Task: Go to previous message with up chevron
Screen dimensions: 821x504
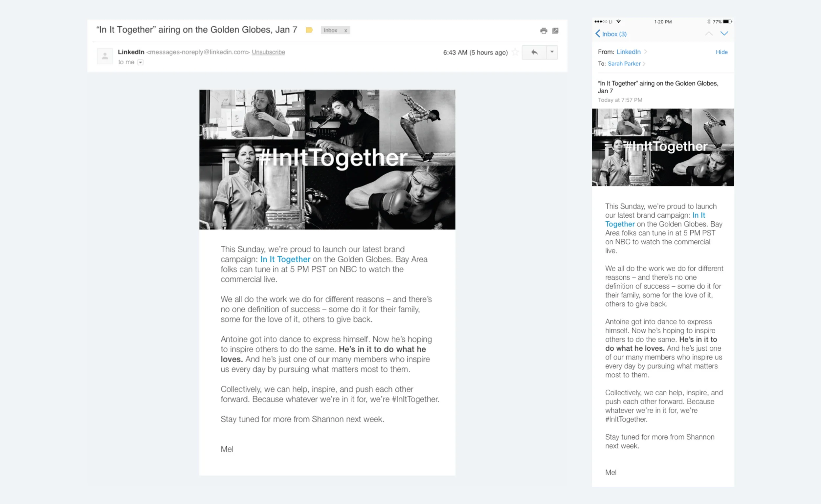Action: click(709, 34)
